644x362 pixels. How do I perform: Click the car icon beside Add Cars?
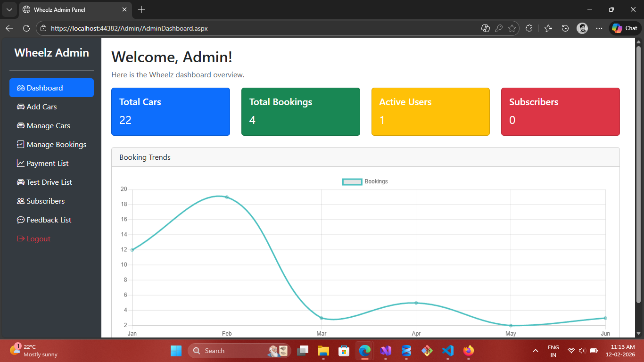pyautogui.click(x=21, y=107)
